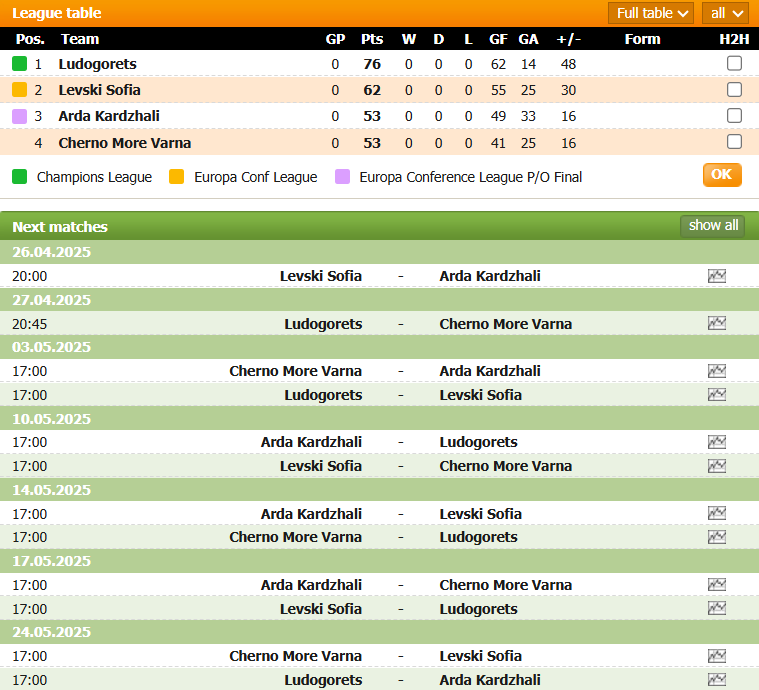
Task: Click the green Champions League legend swatch
Action: 19,177
